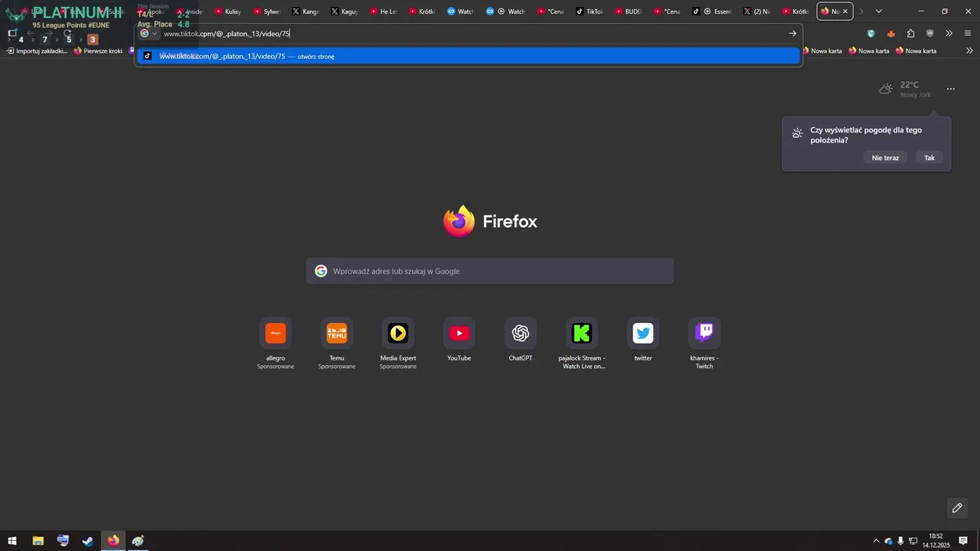The width and height of the screenshot is (980, 551).
Task: Open the twitter shortcut tile
Action: tap(643, 333)
